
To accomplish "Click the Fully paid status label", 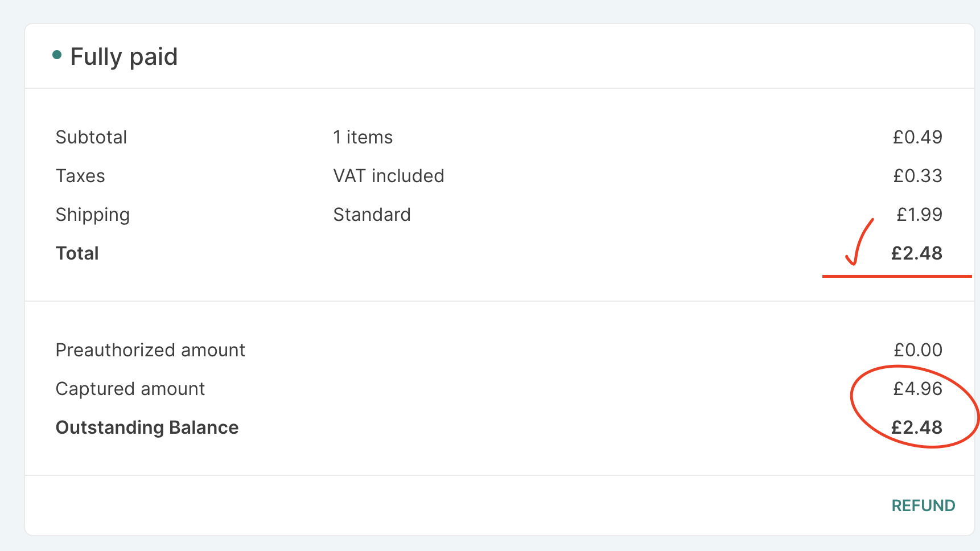I will click(x=123, y=56).
